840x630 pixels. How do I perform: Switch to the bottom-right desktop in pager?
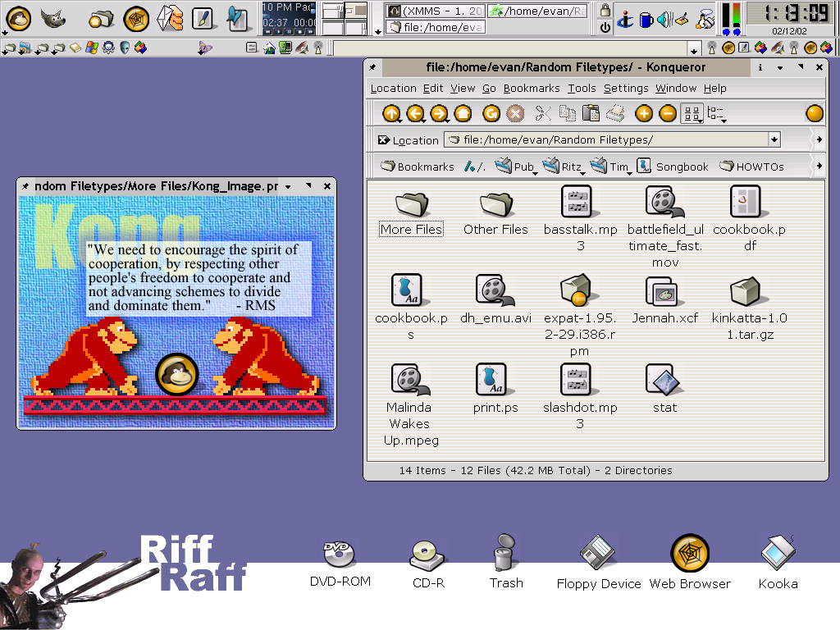356,27
